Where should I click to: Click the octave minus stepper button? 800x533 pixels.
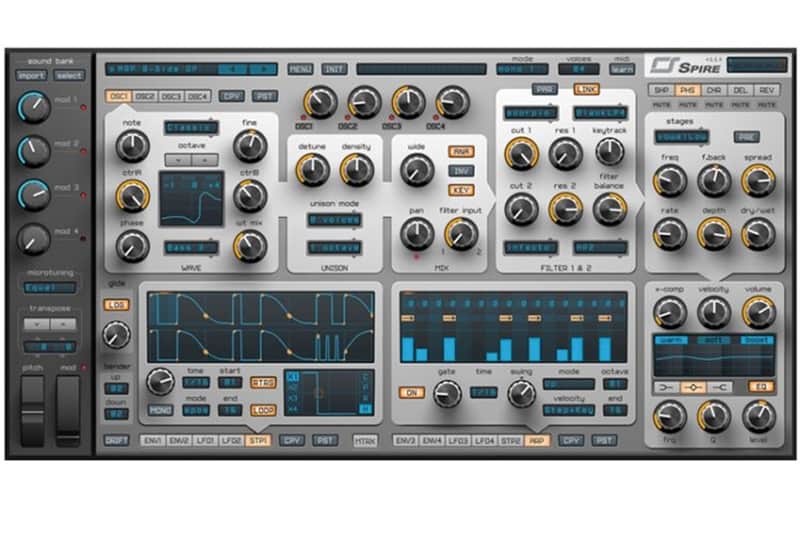click(178, 160)
